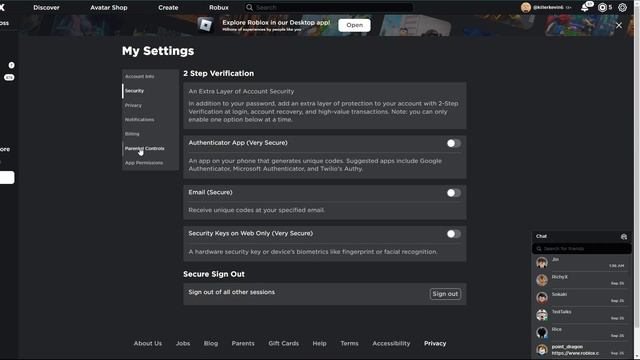Enable the Security Keys on Web Only toggle

pos(453,234)
